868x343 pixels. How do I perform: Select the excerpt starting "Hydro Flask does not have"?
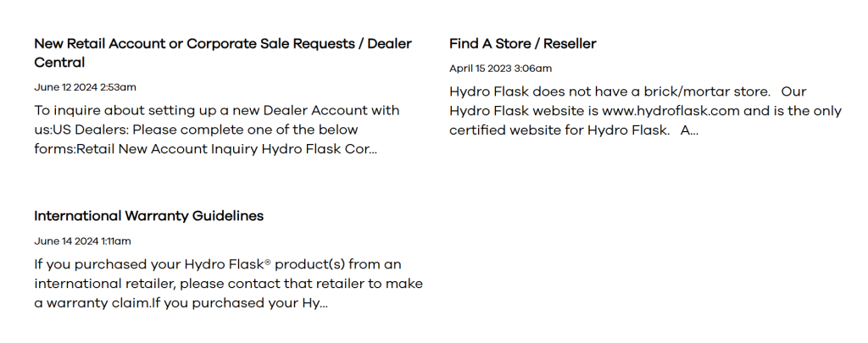tap(644, 110)
